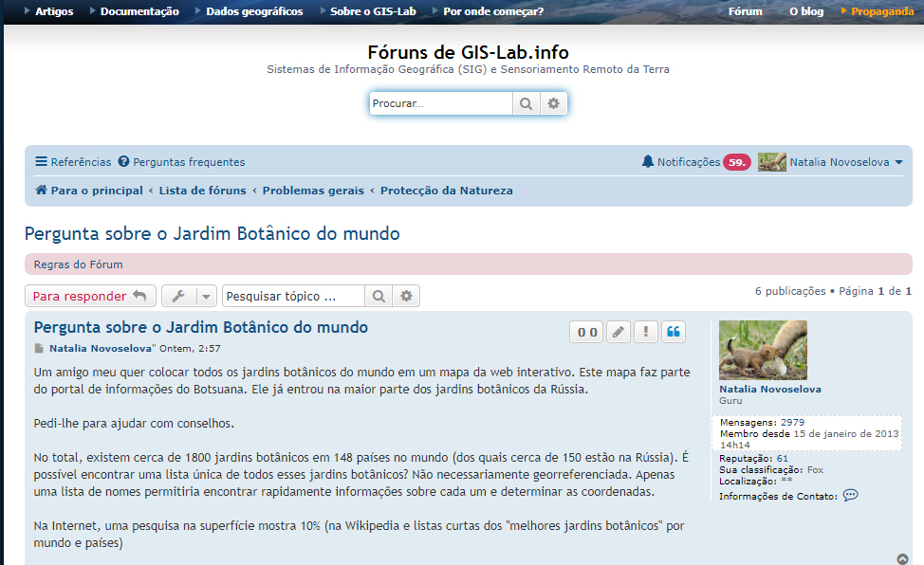Image resolution: width=924 pixels, height=565 pixels.
Task: Click the Ontem, 2:57 post timestamp
Action: [x=190, y=348]
